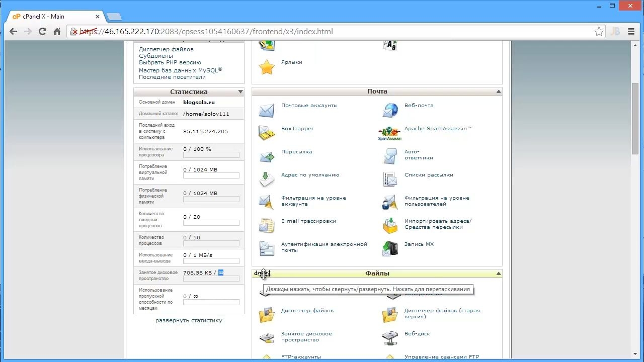Open the Диспетчер файлов folder icon in Файлы

[x=267, y=315]
